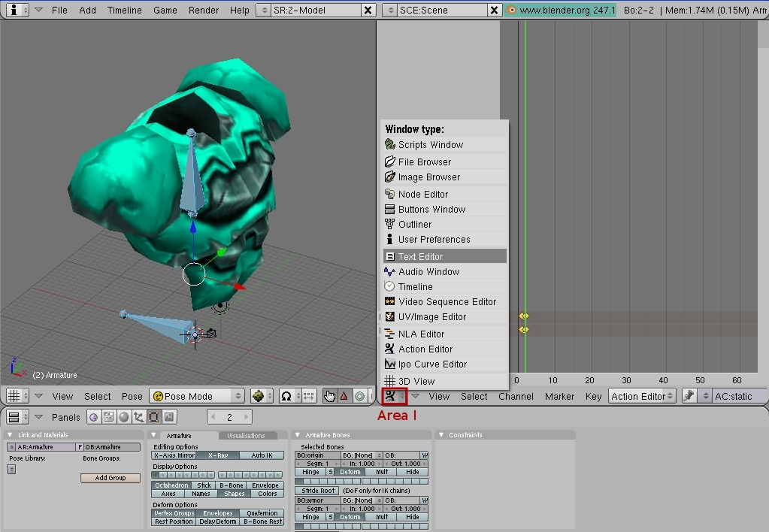Adjust In: 1.000 slider for BO:origin
The image size is (769, 532).
click(x=362, y=464)
